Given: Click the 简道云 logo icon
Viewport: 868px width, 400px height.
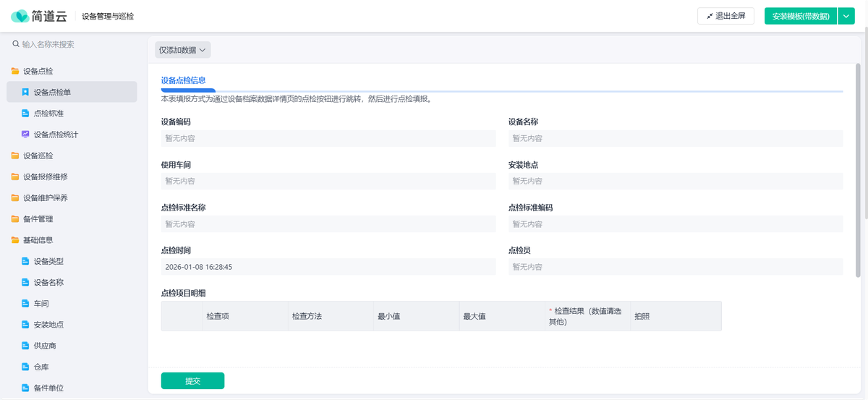Looking at the screenshot, I should (20, 16).
